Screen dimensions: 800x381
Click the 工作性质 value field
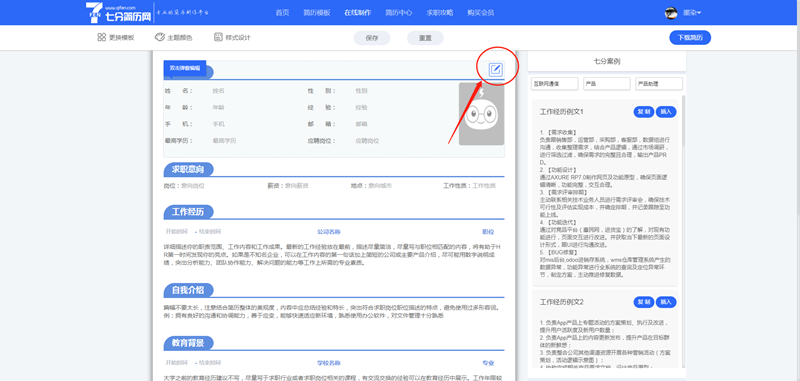[484, 186]
